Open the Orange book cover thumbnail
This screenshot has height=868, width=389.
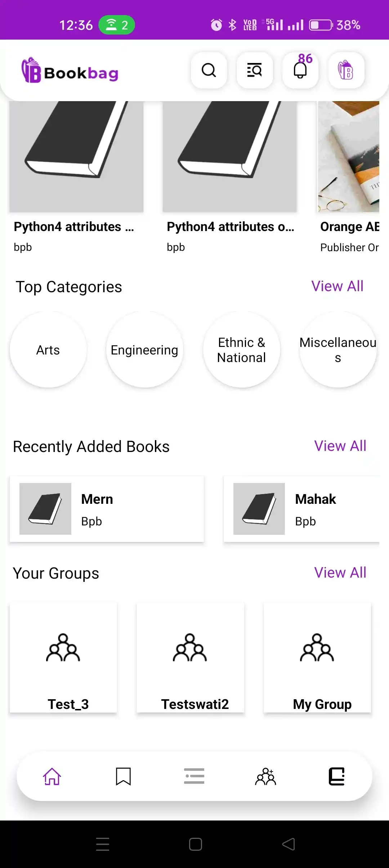(x=348, y=157)
